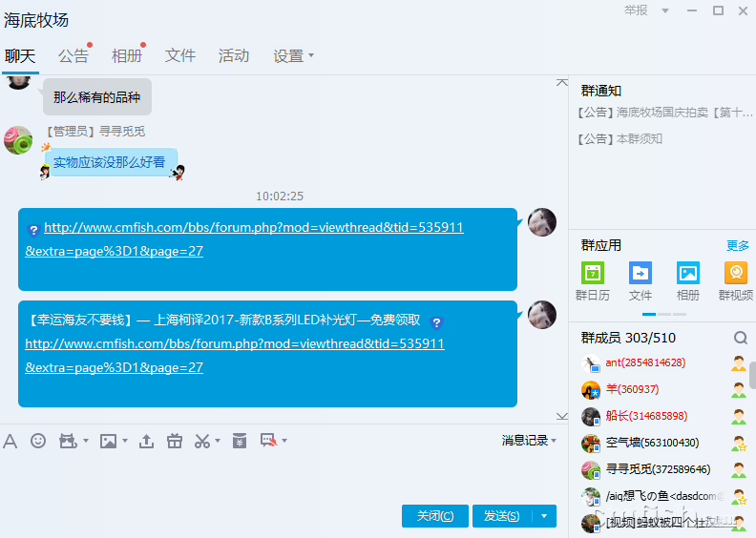Click the role icon beside 羊(360937)
The image size is (756, 538).
click(739, 389)
